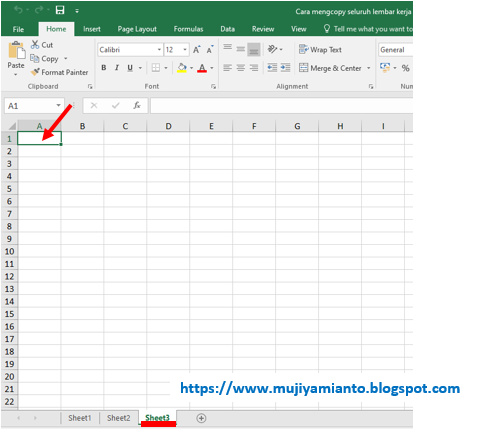The height and width of the screenshot is (435, 477).
Task: Align text left
Action: 228,68
